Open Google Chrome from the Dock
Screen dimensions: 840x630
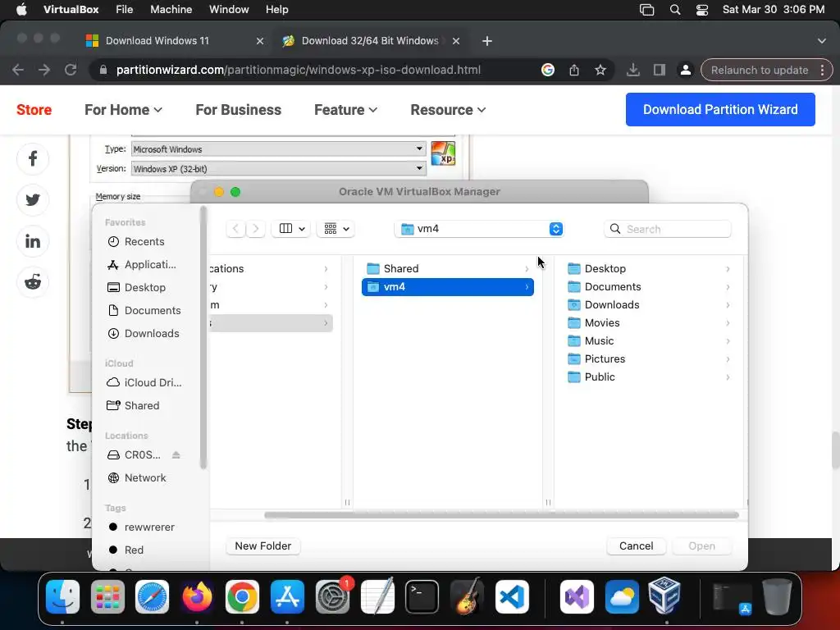coord(242,596)
